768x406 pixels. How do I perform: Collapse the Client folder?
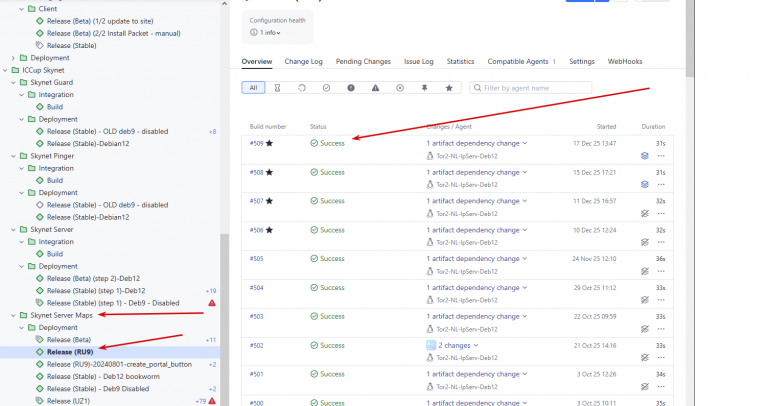[x=22, y=9]
